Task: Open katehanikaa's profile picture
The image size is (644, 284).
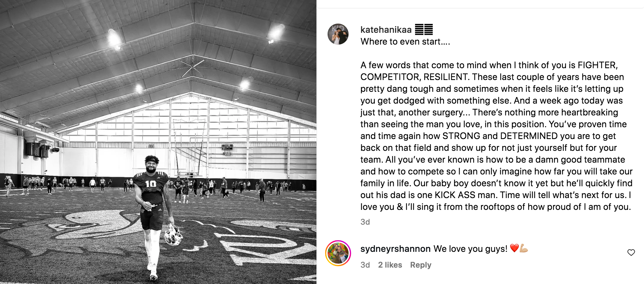Action: 338,34
